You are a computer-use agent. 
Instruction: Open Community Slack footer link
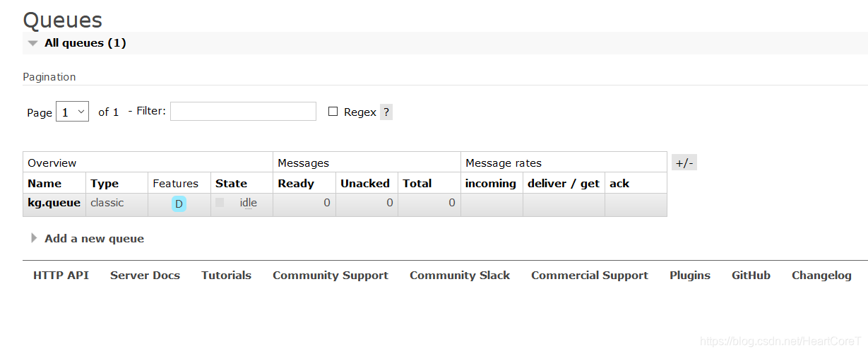click(460, 276)
